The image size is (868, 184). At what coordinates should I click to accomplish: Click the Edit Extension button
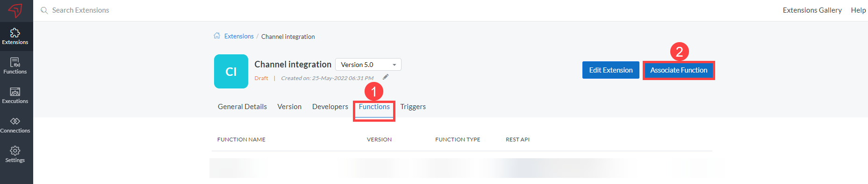pyautogui.click(x=611, y=70)
